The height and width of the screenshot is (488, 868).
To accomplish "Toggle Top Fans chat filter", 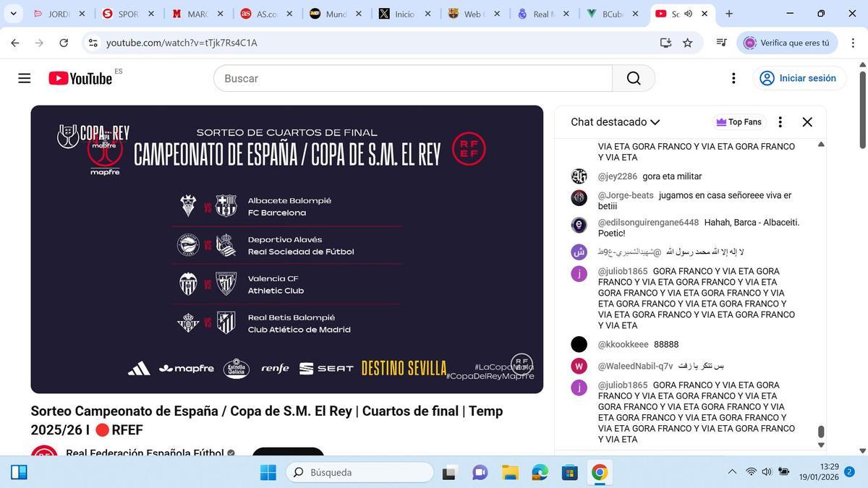I will point(739,121).
